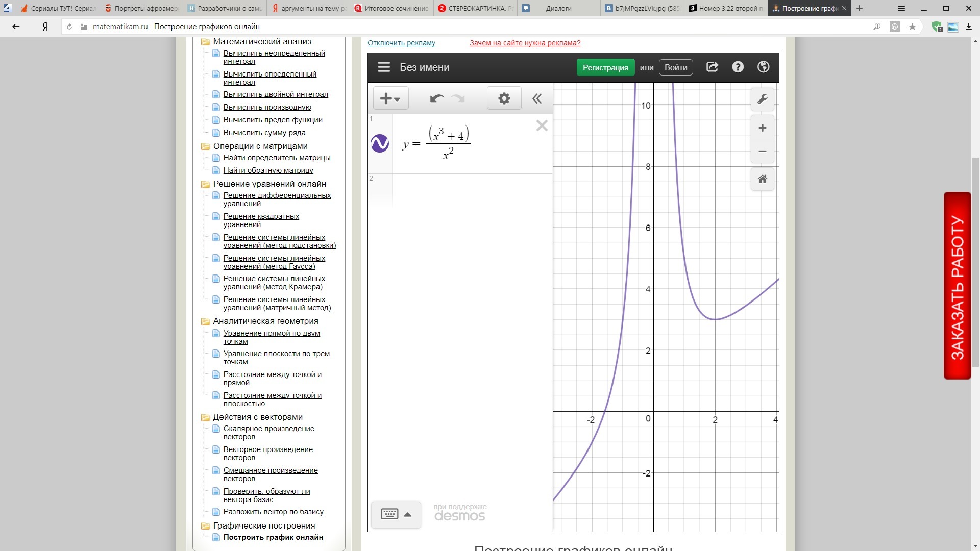Zoom out the graph with minus button
This screenshot has height=551, width=980.
pyautogui.click(x=762, y=152)
